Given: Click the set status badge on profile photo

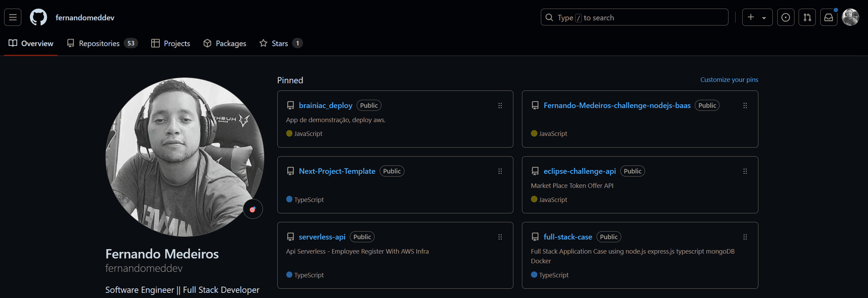Looking at the screenshot, I should [253, 209].
